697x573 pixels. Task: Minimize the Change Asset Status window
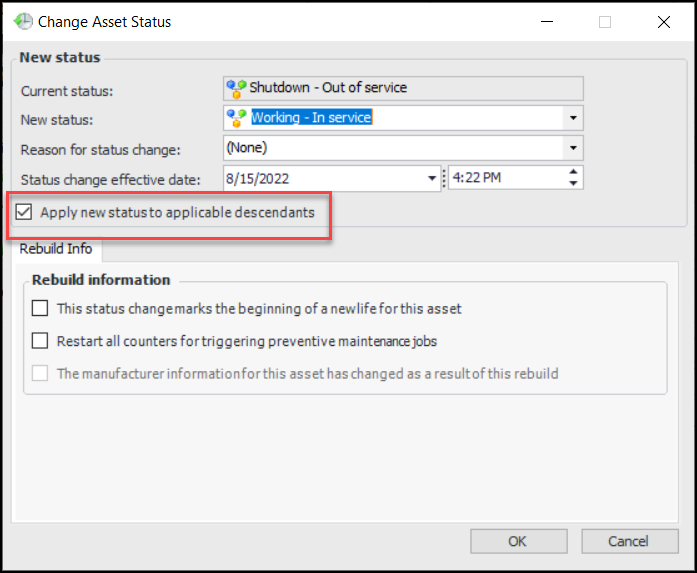(x=545, y=22)
